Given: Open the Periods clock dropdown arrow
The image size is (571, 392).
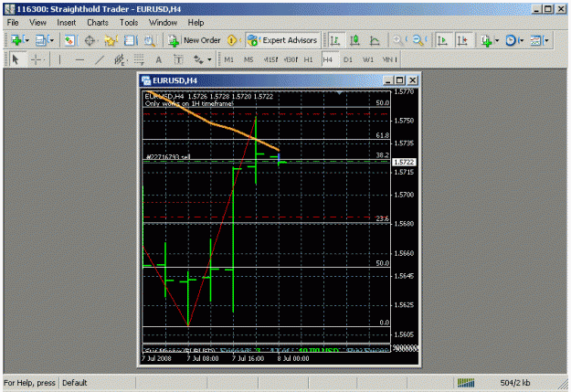Looking at the screenshot, I should pyautogui.click(x=521, y=40).
